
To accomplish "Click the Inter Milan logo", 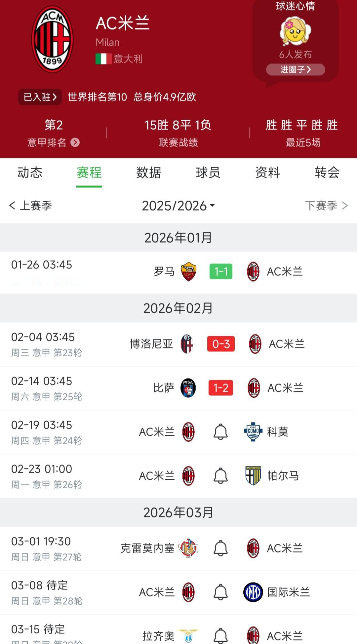I will tap(253, 592).
